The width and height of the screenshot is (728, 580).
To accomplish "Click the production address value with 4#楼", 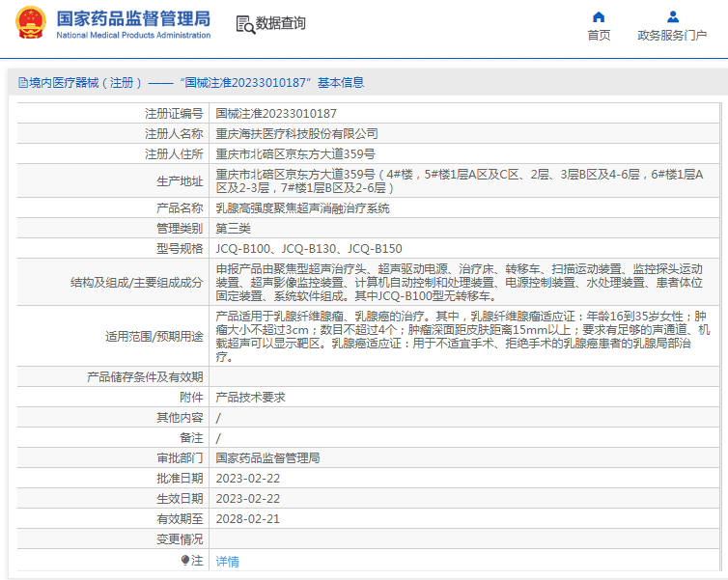I will [x=460, y=181].
